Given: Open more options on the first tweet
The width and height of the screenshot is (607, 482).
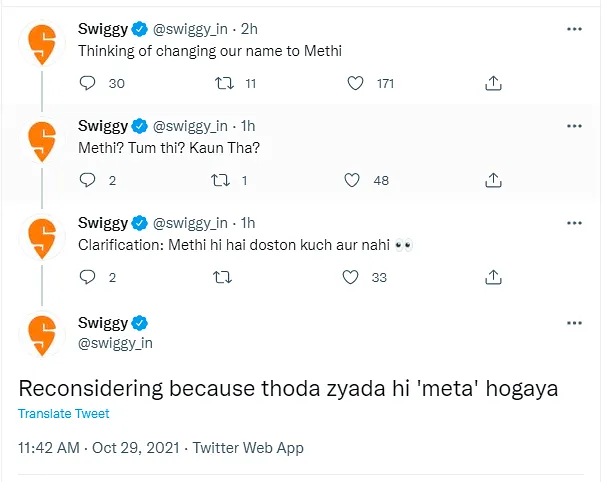Looking at the screenshot, I should pyautogui.click(x=574, y=29).
